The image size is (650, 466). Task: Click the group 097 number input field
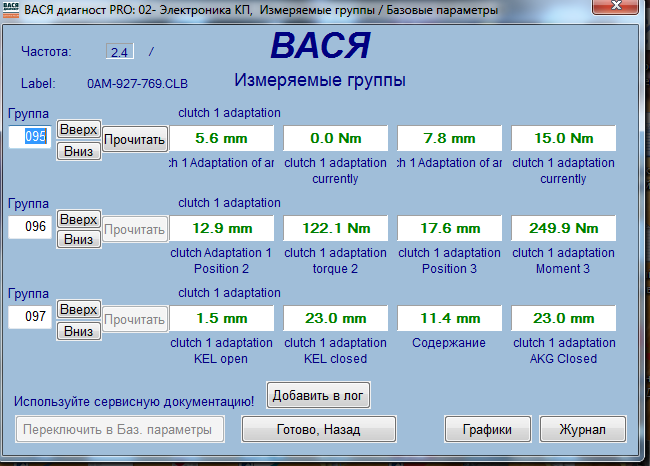click(x=30, y=317)
